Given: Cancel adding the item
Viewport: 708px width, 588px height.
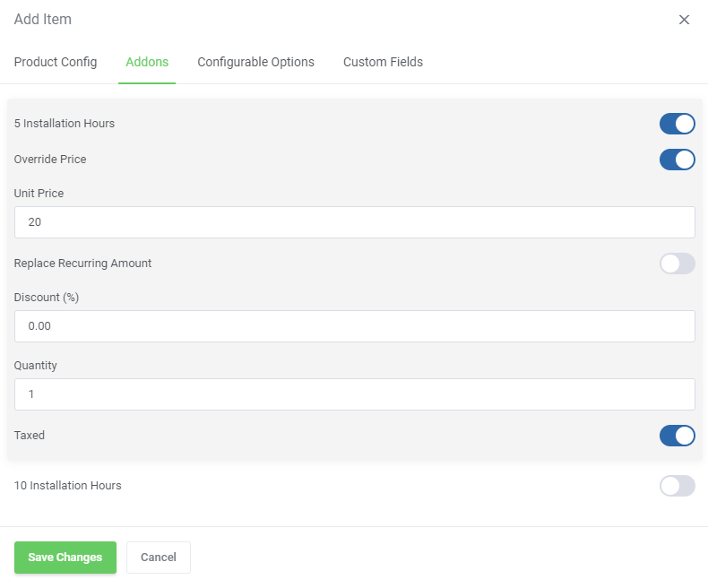Looking at the screenshot, I should (159, 558).
